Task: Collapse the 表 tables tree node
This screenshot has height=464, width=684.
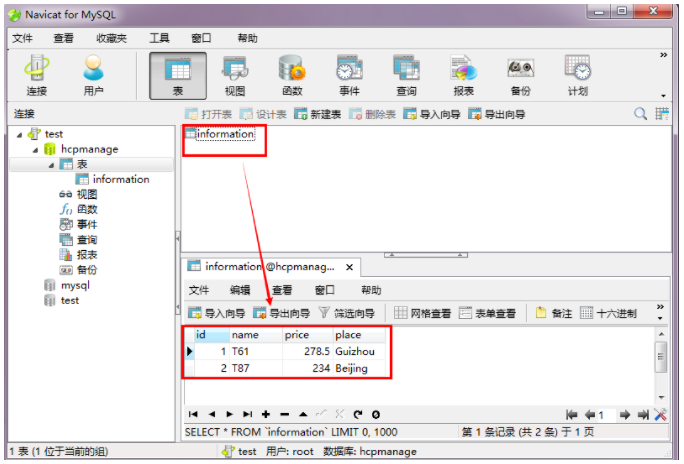Action: 51,165
